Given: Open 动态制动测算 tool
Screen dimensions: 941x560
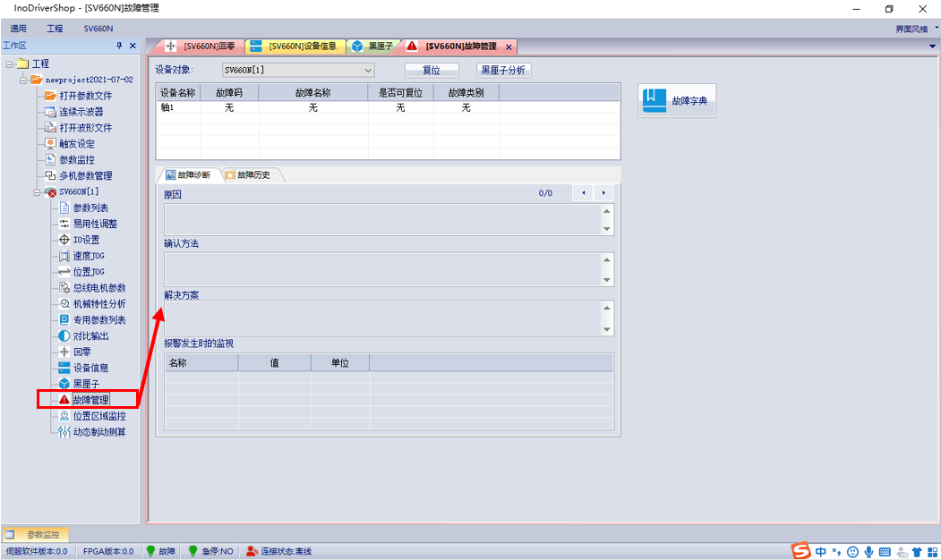Looking at the screenshot, I should (x=98, y=432).
